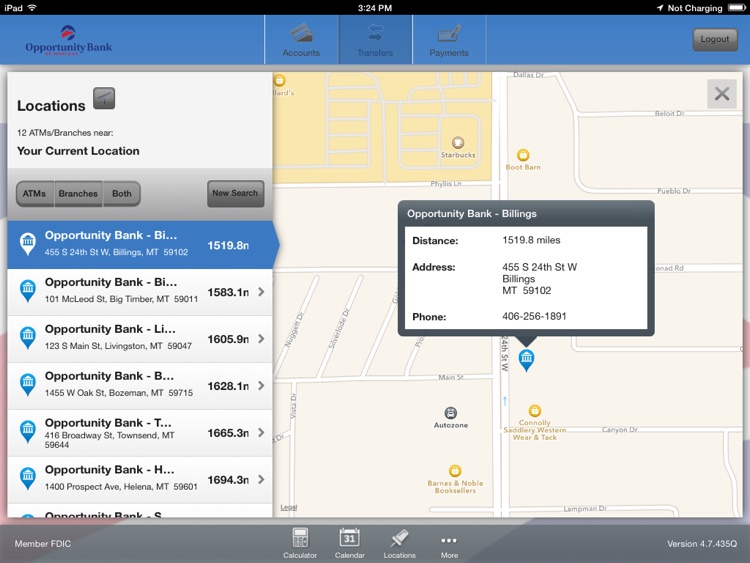Click the Boot Barn marker on the map
Image resolution: width=750 pixels, height=563 pixels.
[x=523, y=155]
